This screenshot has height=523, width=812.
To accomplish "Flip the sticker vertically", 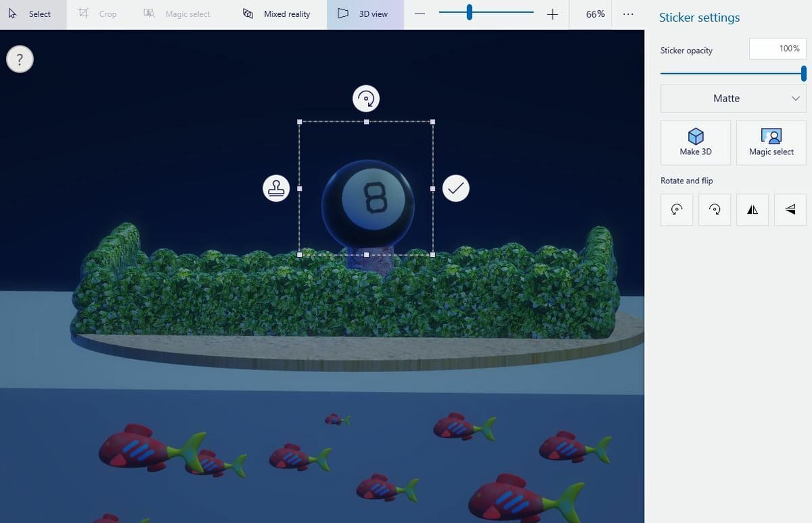I will 790,209.
